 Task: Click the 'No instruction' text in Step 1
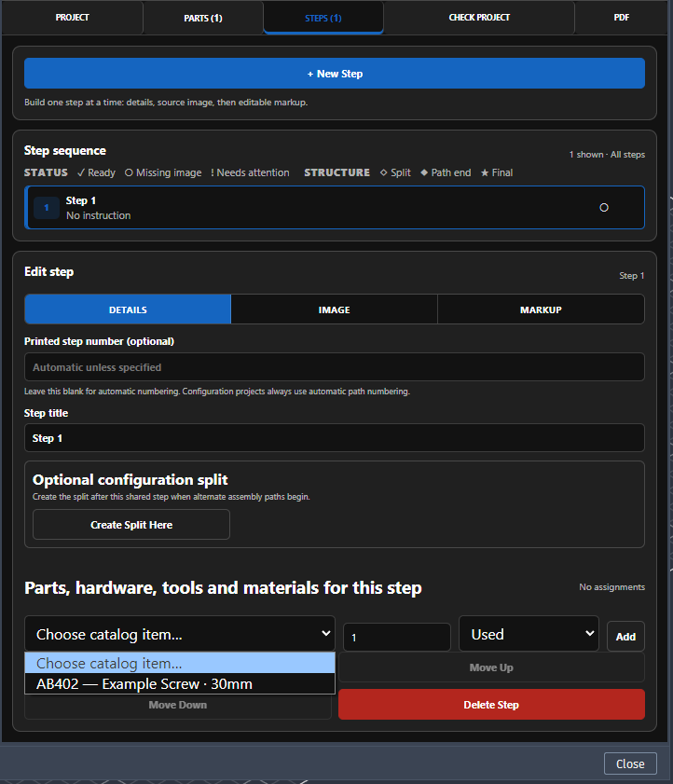(x=99, y=215)
